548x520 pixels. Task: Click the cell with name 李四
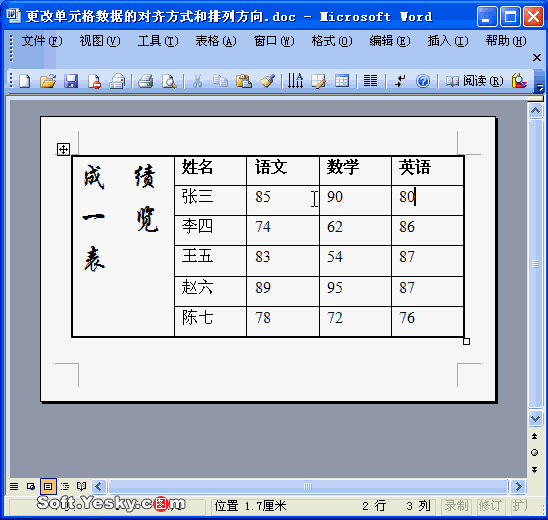click(210, 230)
